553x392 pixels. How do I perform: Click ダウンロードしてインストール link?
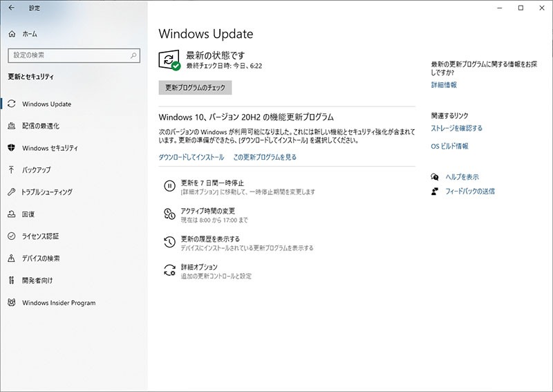coord(191,157)
